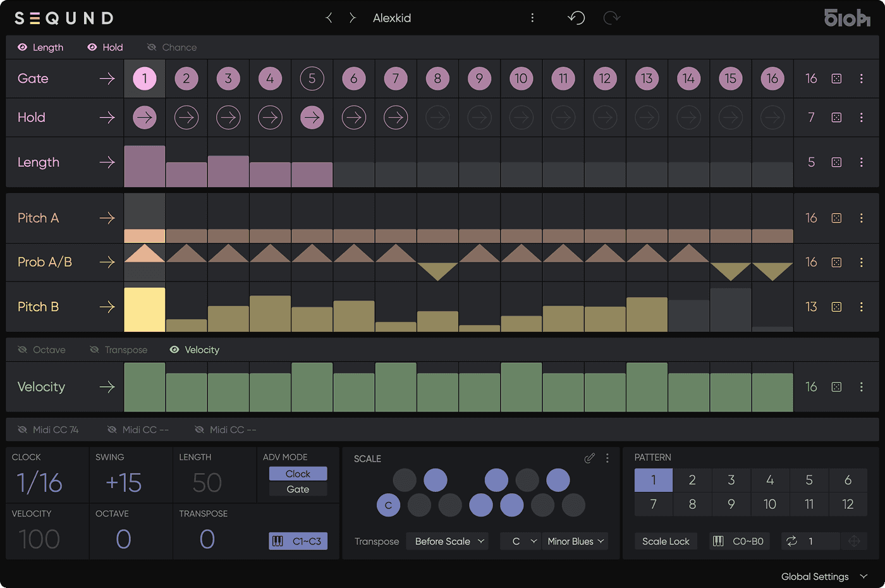
Task: Click preset name Alexkid
Action: pos(392,18)
